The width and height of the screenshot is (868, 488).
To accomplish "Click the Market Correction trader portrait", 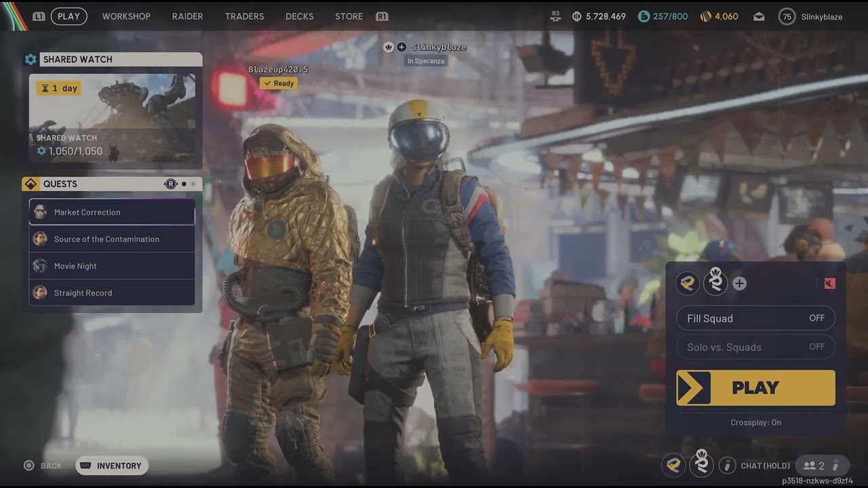I will 40,212.
